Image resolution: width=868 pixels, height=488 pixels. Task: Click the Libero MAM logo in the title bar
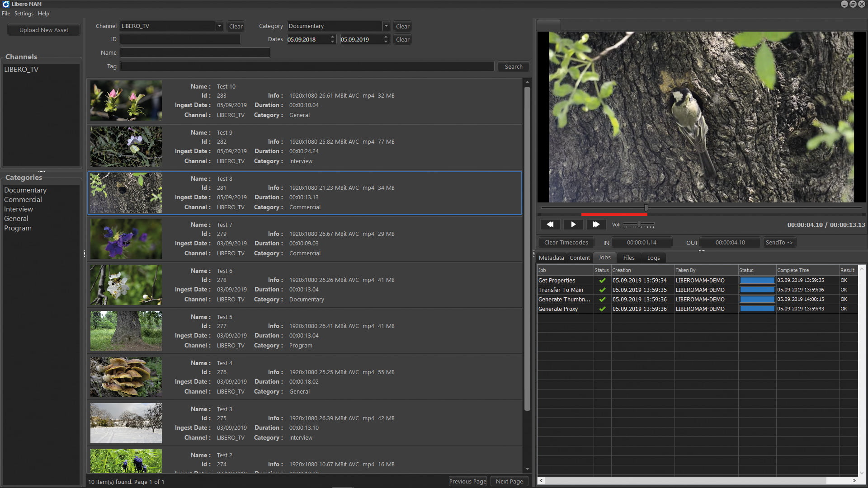pyautogui.click(x=6, y=4)
